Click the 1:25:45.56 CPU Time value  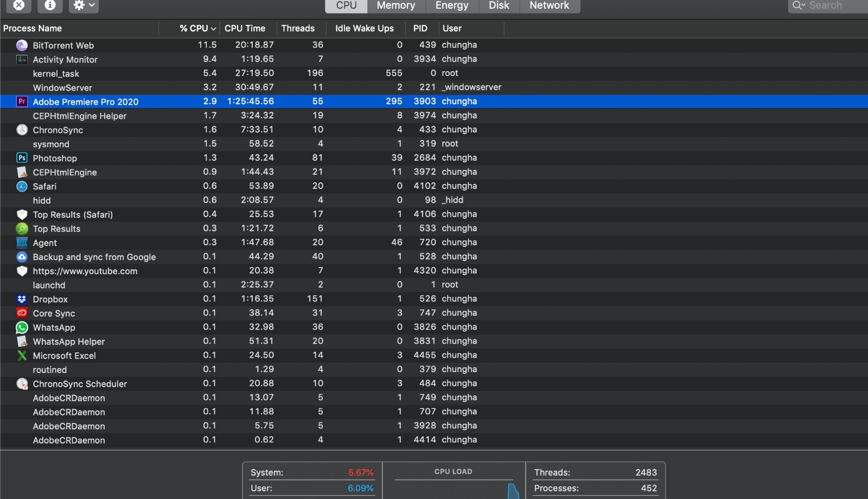[x=250, y=102]
